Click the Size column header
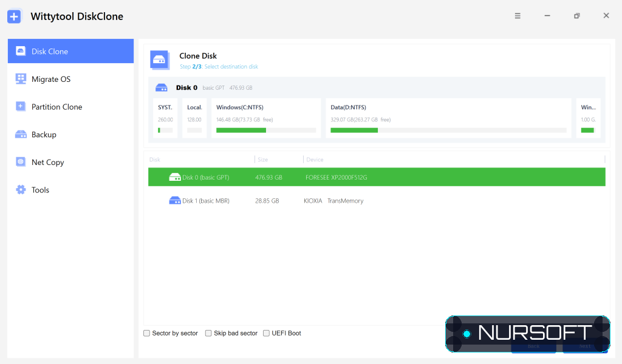Image resolution: width=622 pixels, height=364 pixels. 262,160
